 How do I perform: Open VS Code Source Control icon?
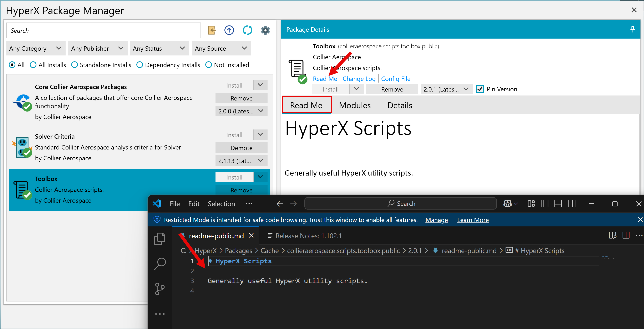[160, 289]
